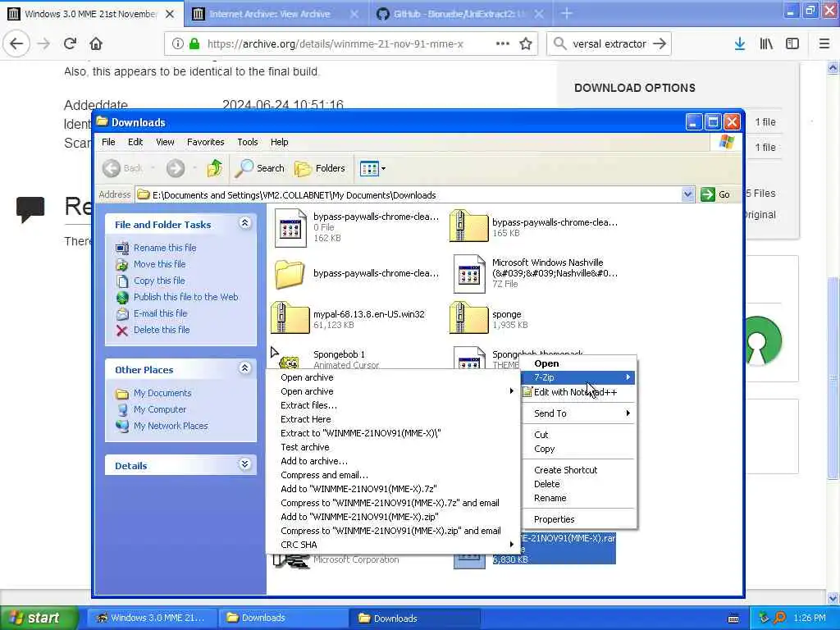Select Extract to "WINMME-21NOV91(MME-X)\"
840x630 pixels.
coord(393,433)
